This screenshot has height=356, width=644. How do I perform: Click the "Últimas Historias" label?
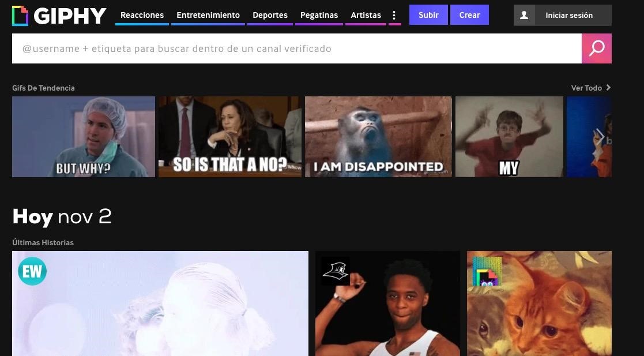coord(43,242)
